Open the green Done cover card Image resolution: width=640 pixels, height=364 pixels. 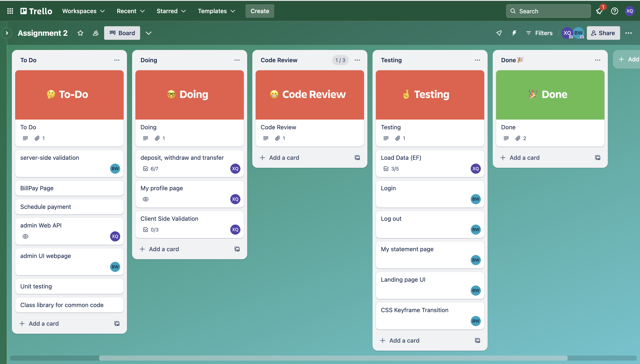click(x=550, y=95)
